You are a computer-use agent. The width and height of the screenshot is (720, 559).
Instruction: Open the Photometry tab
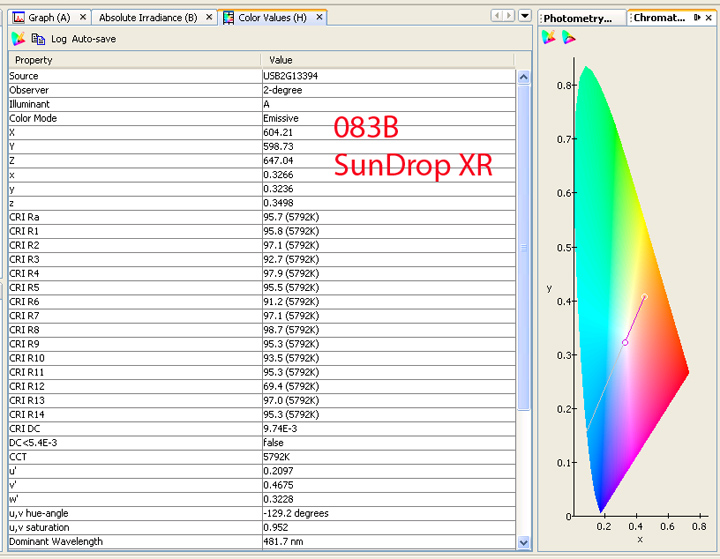(577, 18)
